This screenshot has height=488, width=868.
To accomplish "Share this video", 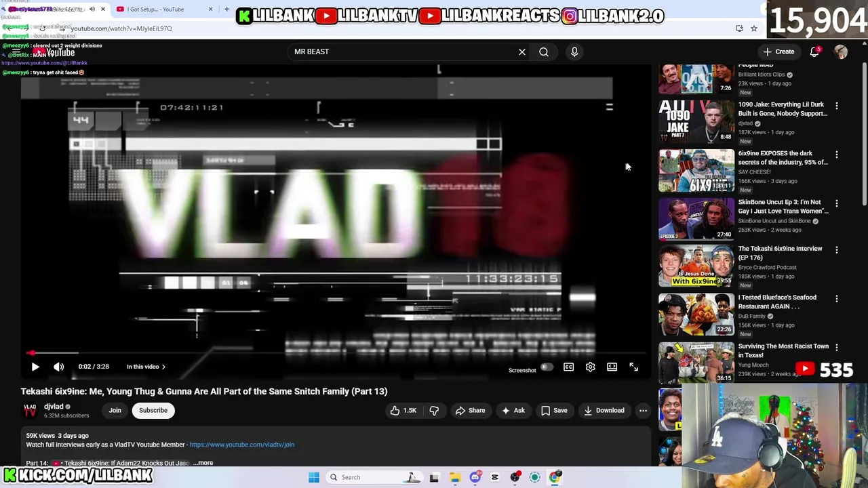I will point(470,410).
